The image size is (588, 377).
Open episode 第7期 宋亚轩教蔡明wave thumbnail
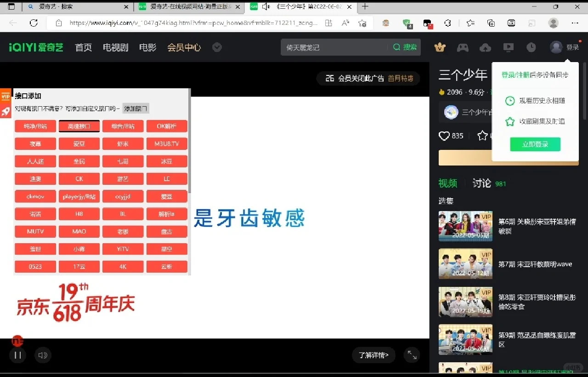click(465, 263)
